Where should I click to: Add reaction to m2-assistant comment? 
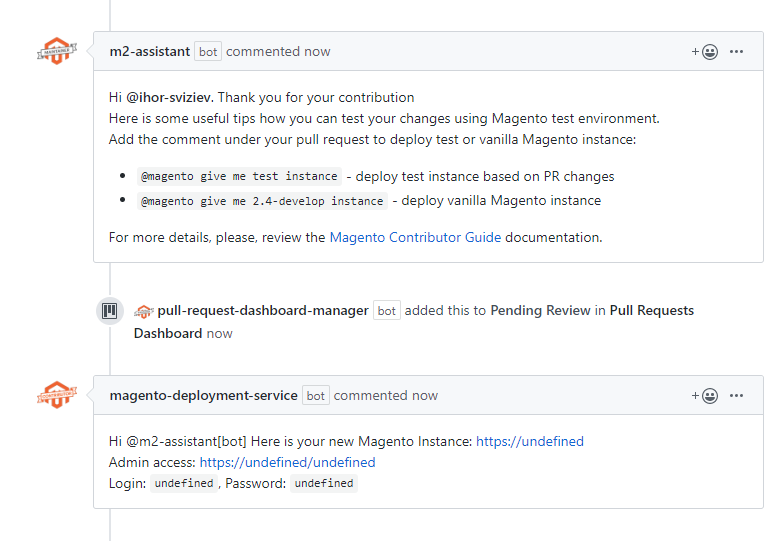click(704, 52)
